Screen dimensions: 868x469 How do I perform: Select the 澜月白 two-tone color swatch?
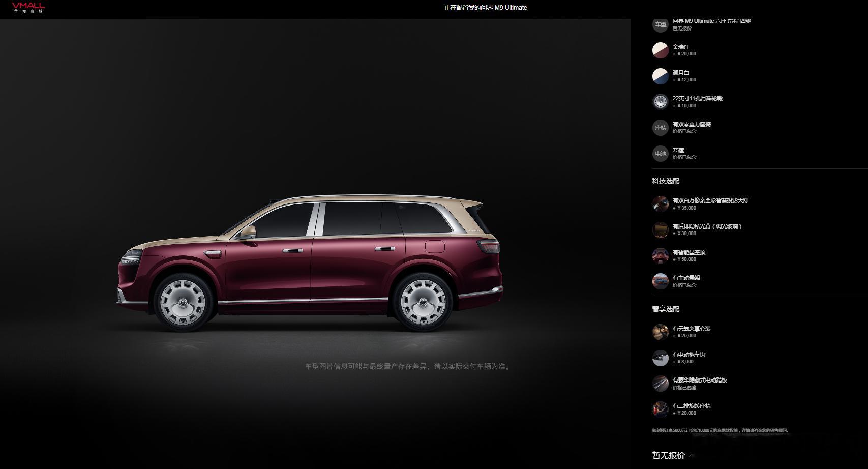[661, 76]
